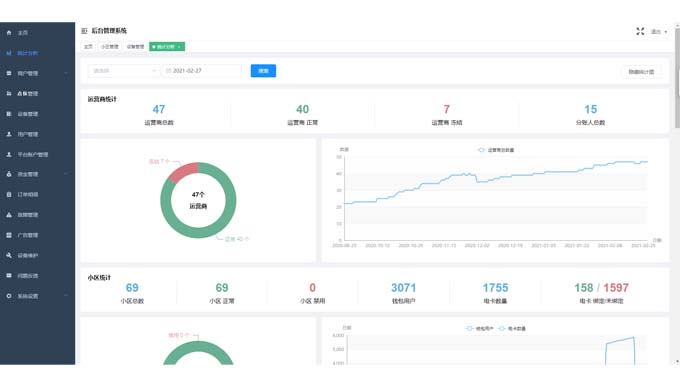Expand the 资金管理 submenu chevron
The image size is (680, 383).
66,174
